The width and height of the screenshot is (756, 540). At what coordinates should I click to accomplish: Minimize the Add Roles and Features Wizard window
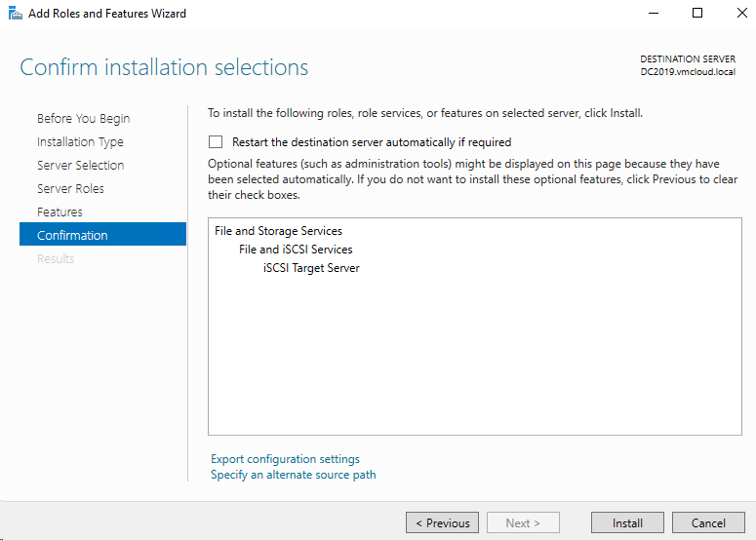pyautogui.click(x=653, y=14)
